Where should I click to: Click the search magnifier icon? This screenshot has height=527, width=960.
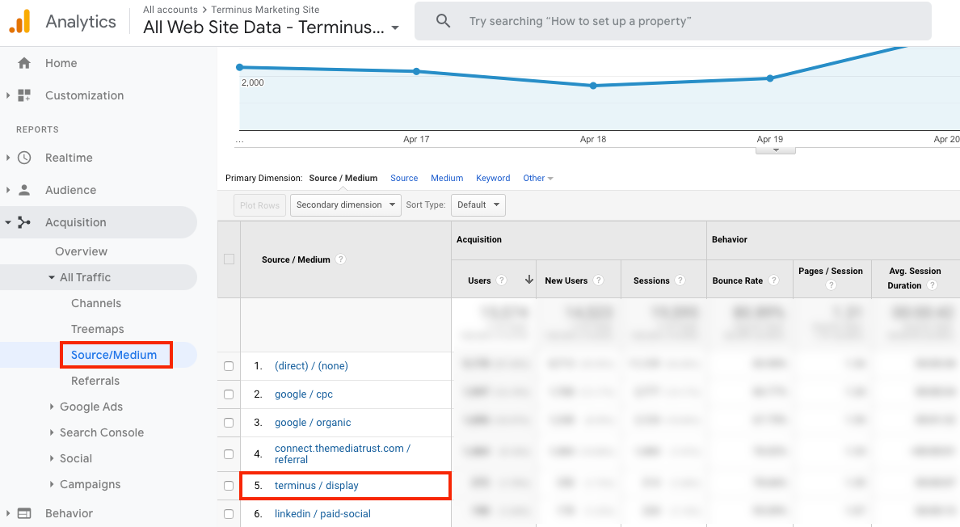443,21
